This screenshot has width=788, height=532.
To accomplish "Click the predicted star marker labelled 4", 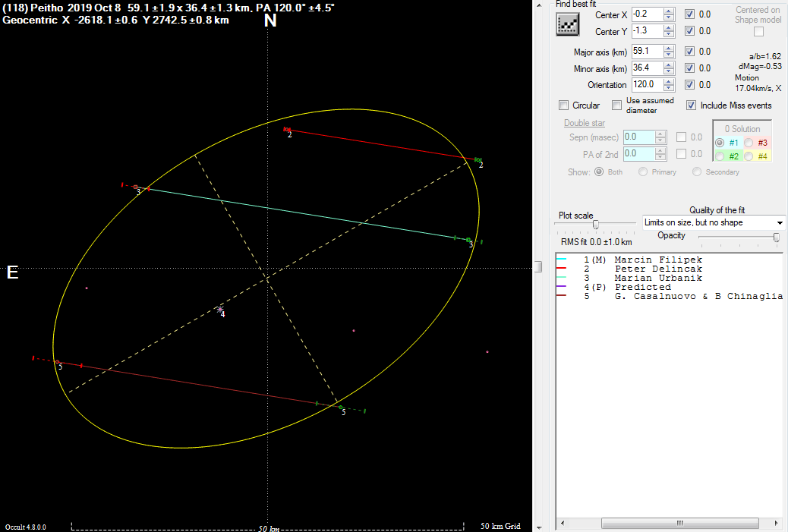I will (220, 310).
